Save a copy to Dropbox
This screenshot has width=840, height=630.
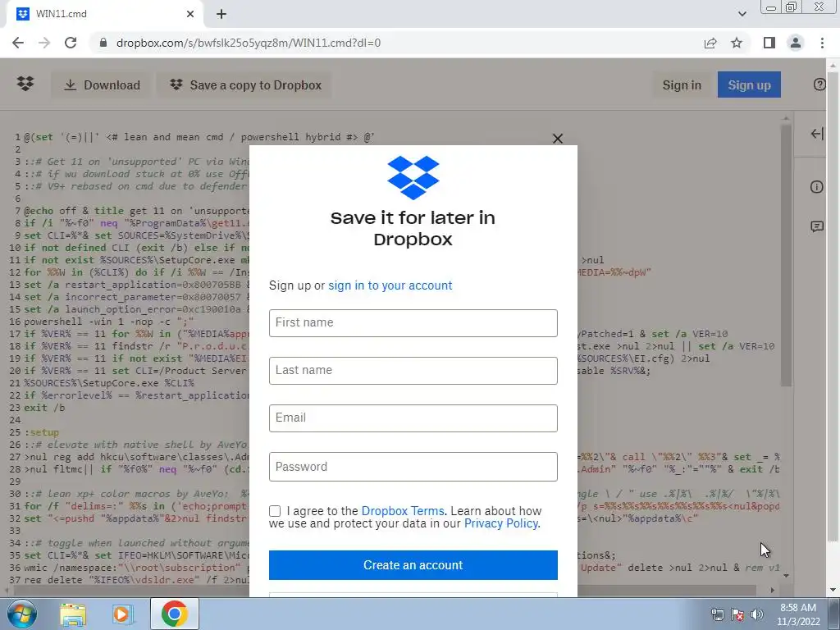245,85
